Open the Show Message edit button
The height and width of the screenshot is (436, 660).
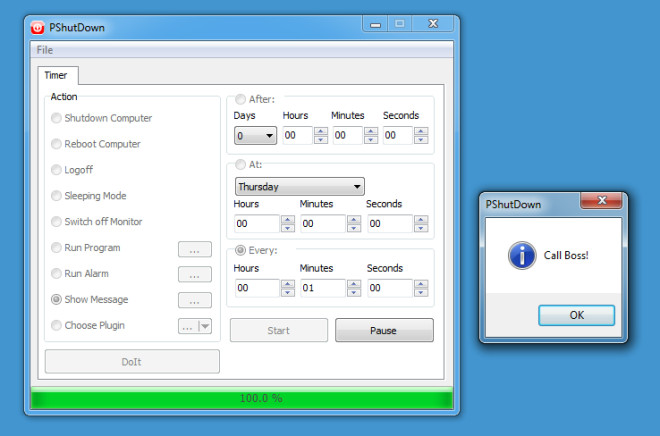tap(194, 300)
